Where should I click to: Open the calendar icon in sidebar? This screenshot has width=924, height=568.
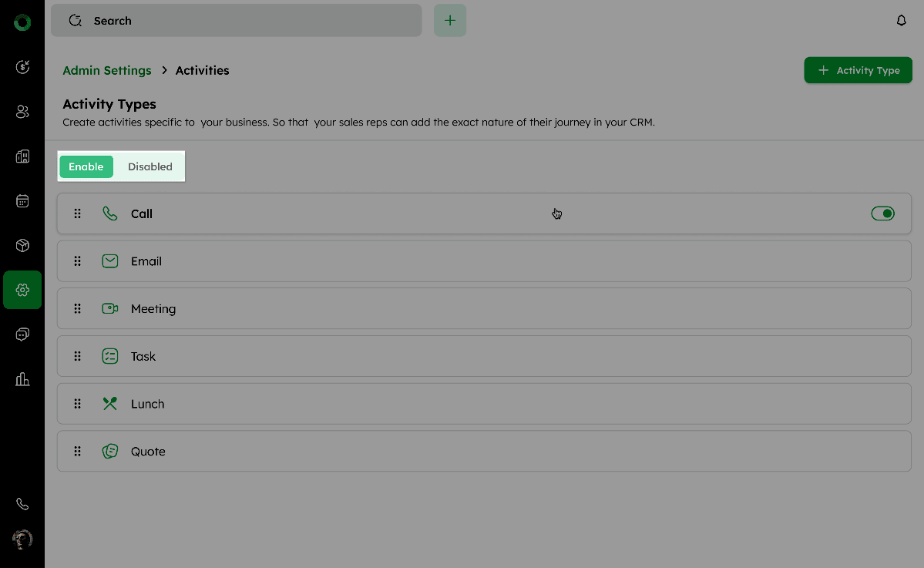[22, 201]
